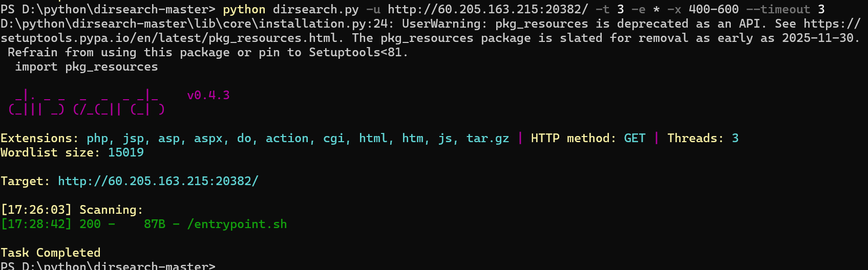
Task: Click the dirsearch ASCII logo
Action: click(x=86, y=102)
